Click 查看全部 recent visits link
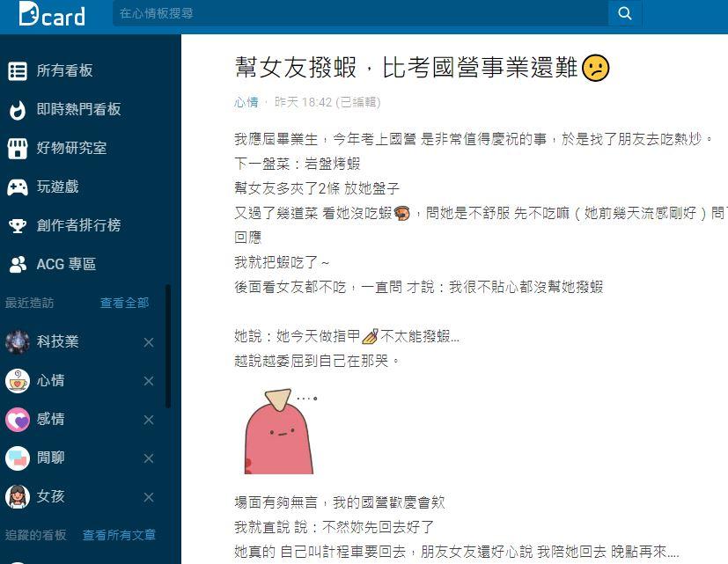 tap(124, 304)
